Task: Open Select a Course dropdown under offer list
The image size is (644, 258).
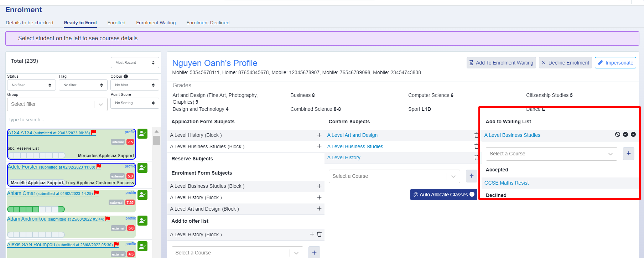Action: point(237,253)
